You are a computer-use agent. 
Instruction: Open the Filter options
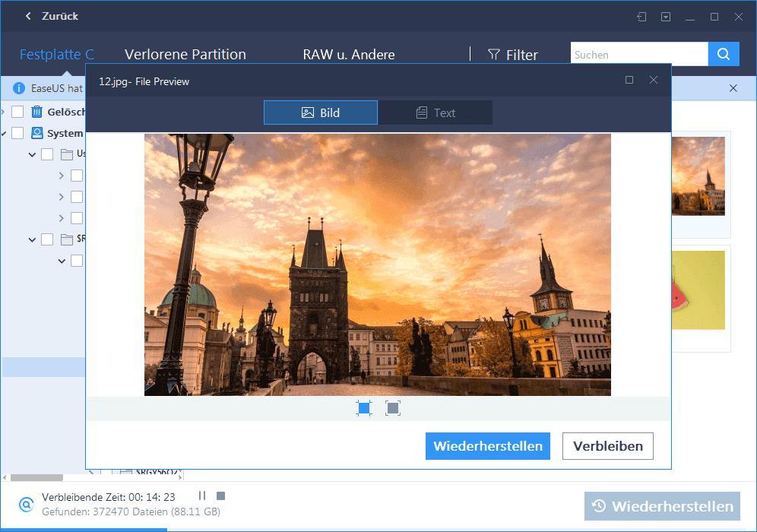[512, 54]
